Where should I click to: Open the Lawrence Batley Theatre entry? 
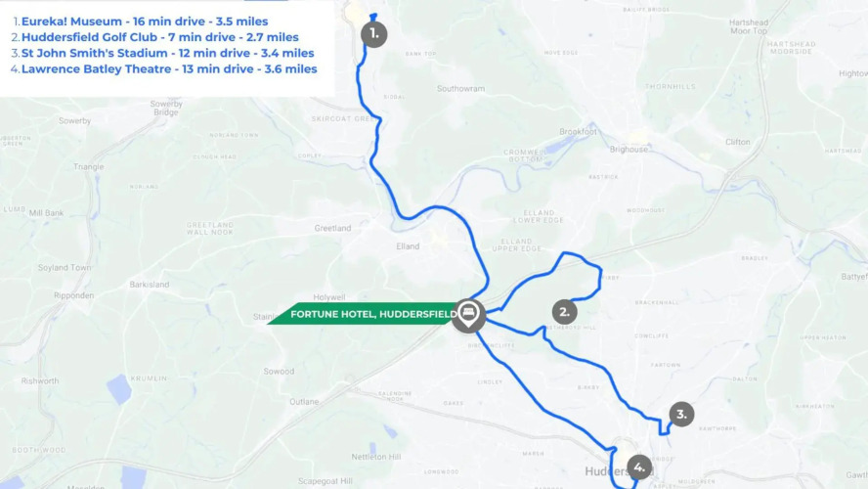(x=169, y=69)
